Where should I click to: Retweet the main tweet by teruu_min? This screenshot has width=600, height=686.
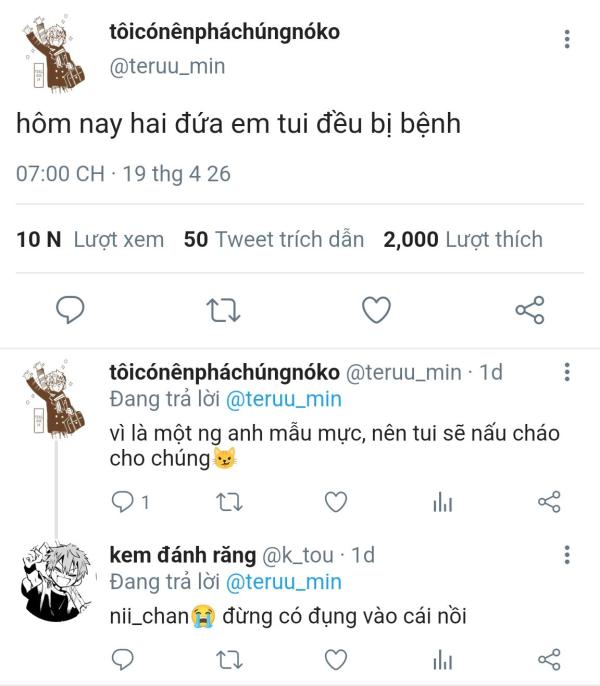(x=223, y=310)
